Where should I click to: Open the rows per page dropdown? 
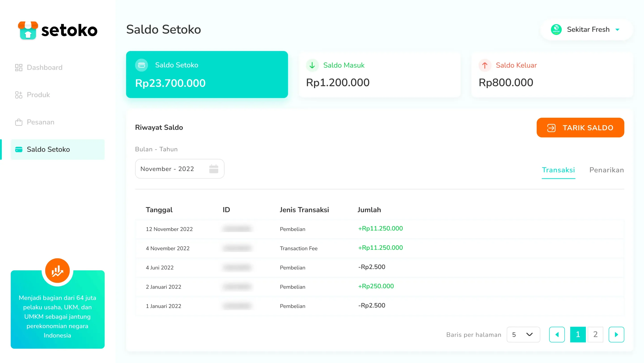[x=523, y=335]
